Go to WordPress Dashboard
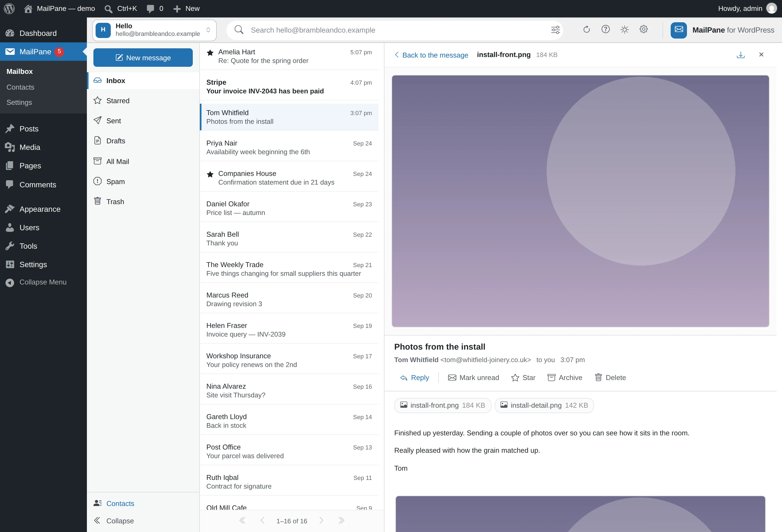 43,33
